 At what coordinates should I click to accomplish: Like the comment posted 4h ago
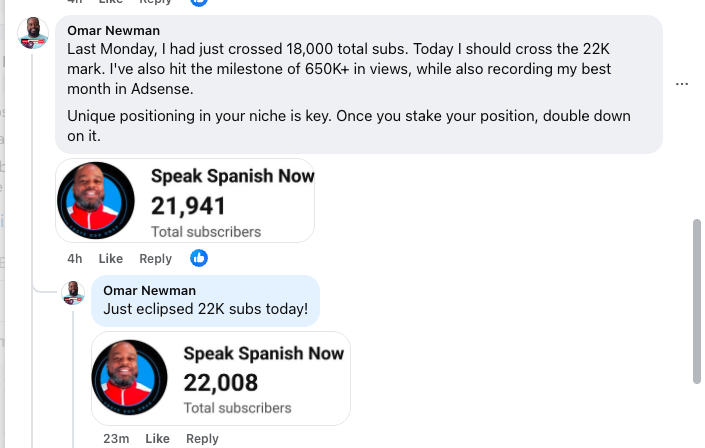coord(111,259)
